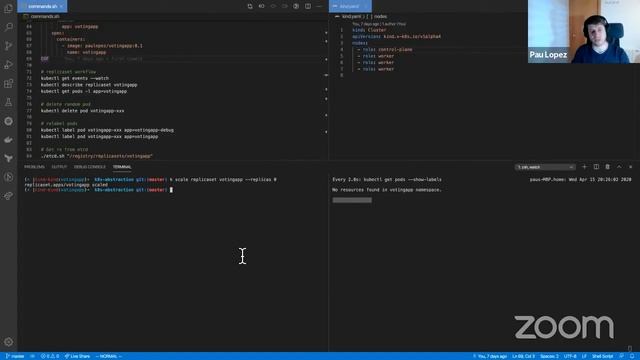640x360 pixels.
Task: Click the master branch in status bar
Action: 15,356
